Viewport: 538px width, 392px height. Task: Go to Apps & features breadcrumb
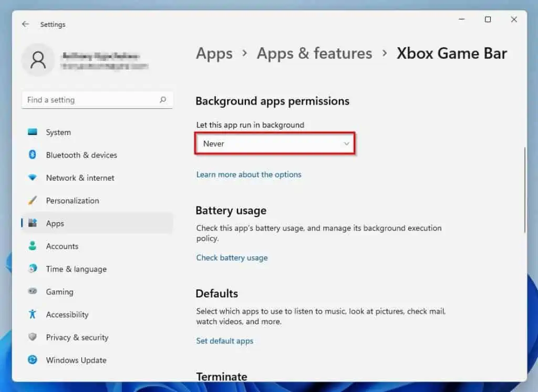coord(314,54)
